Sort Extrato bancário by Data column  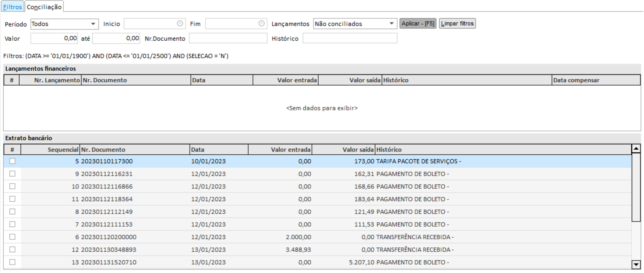click(219, 149)
